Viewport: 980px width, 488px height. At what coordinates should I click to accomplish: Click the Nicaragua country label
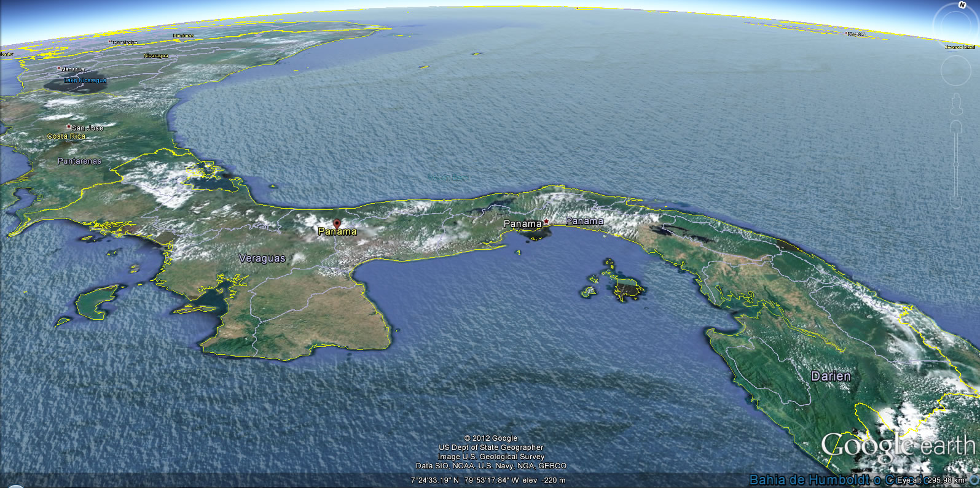[x=155, y=55]
